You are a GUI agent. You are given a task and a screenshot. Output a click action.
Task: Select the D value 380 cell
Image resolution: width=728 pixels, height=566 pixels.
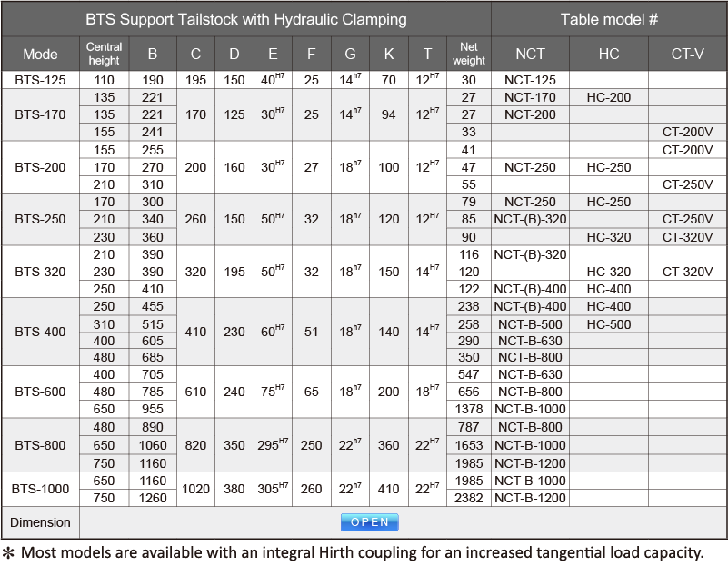tap(234, 489)
